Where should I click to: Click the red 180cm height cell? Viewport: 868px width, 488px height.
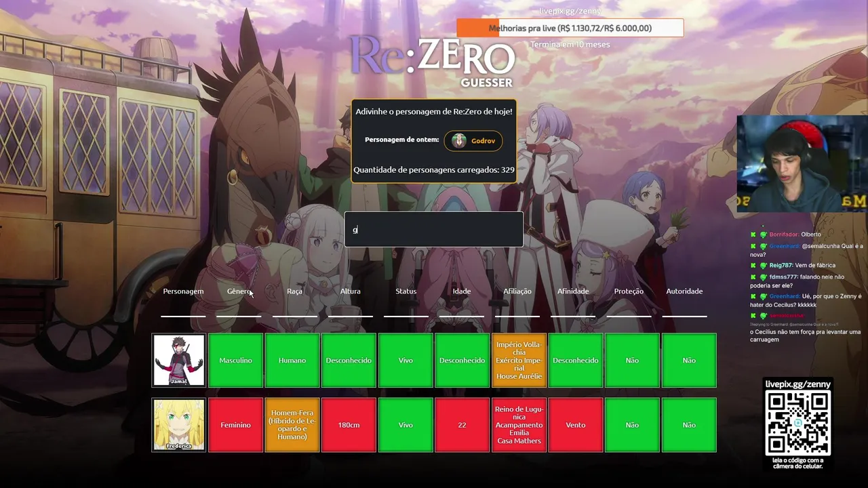(349, 425)
